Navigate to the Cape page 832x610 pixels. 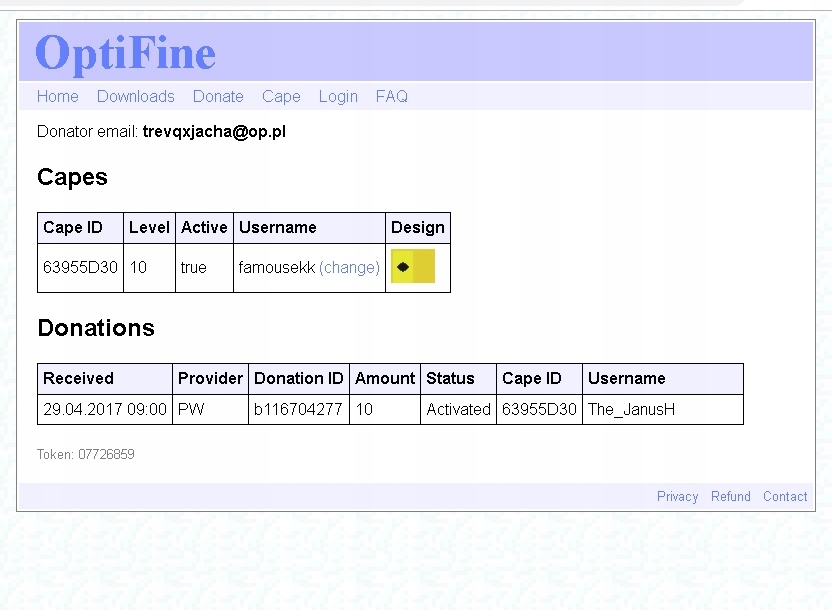(281, 97)
